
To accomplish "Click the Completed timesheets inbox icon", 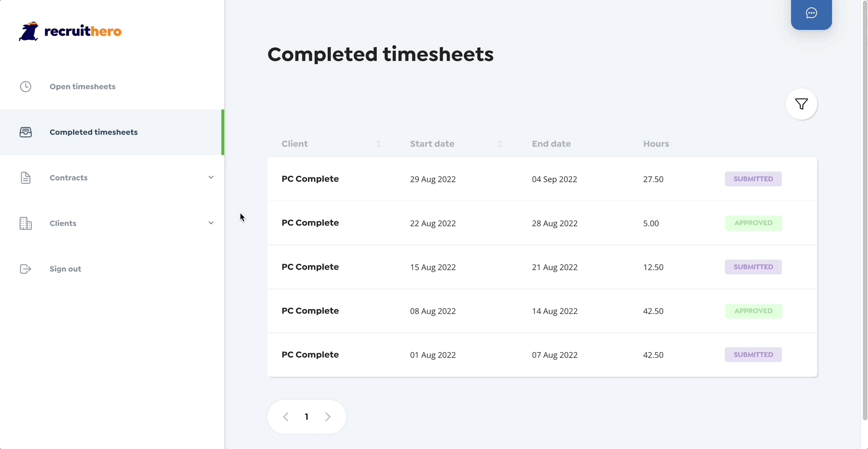I will (26, 132).
